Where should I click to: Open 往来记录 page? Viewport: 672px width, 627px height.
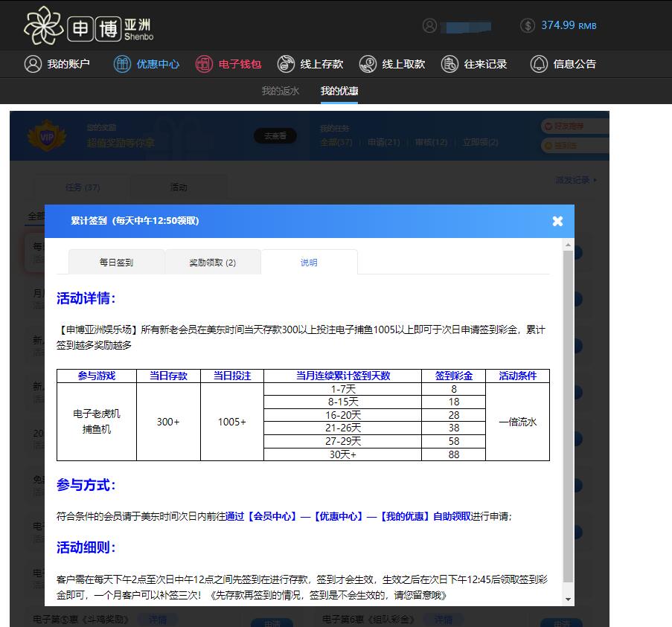pos(485,64)
